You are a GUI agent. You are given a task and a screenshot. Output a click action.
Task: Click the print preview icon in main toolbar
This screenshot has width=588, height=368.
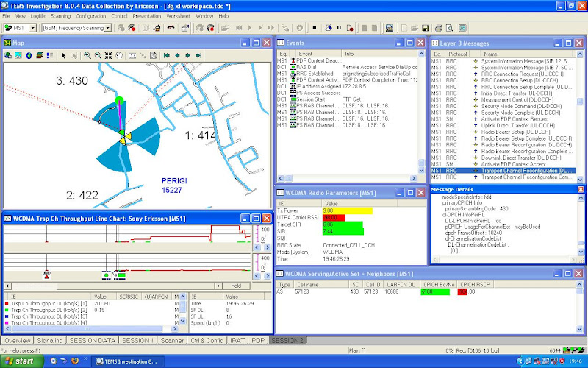pyautogui.click(x=449, y=28)
